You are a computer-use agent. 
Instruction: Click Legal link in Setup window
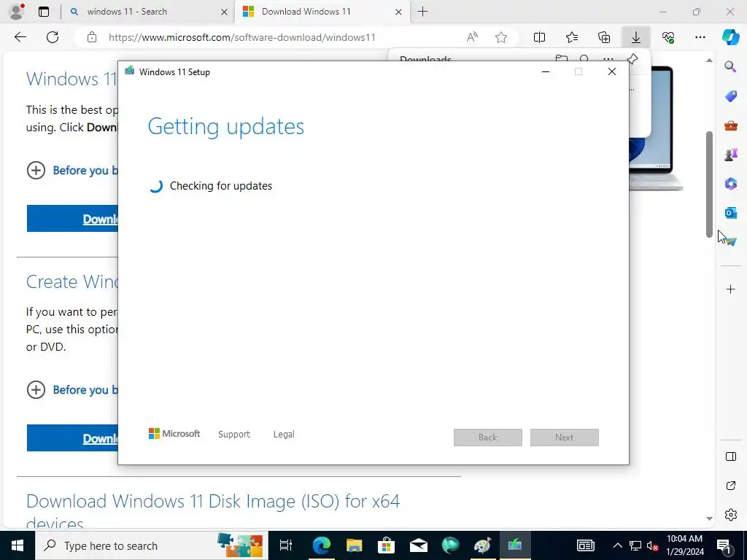(x=284, y=435)
